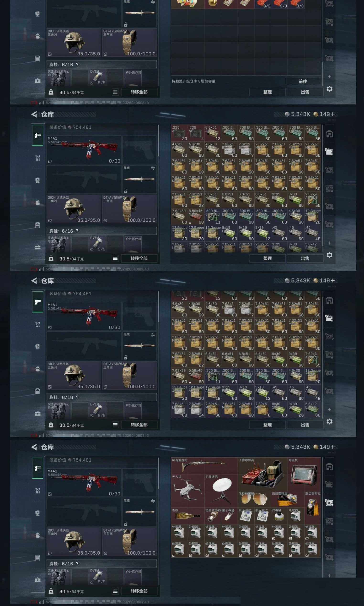Viewport: 364px width, 606px height.
Task: Select the 稀有滑膛枪 rare musket
Action: point(204,466)
